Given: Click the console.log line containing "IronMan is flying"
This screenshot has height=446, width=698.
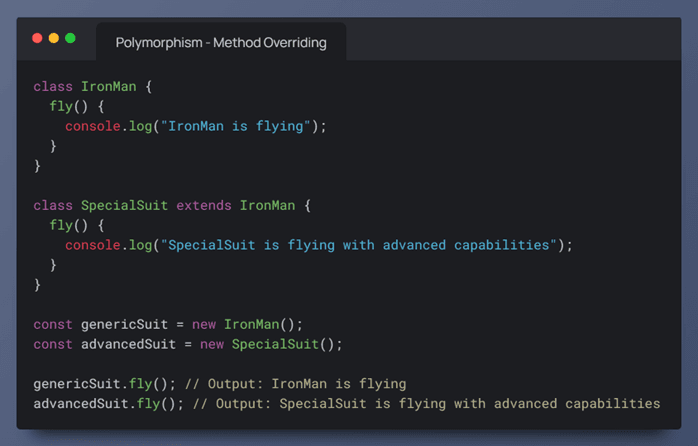Looking at the screenshot, I should pyautogui.click(x=196, y=126).
